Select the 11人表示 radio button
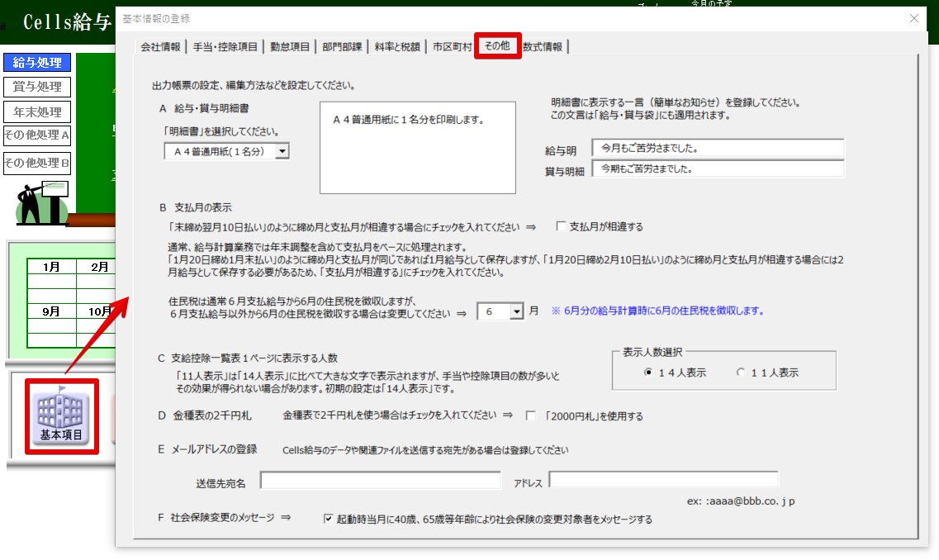 point(741,373)
